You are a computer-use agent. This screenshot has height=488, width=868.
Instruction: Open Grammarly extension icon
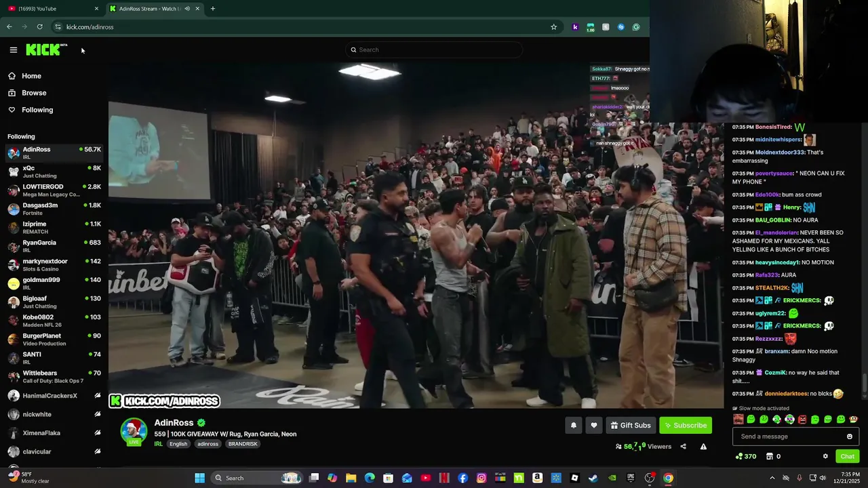coord(636,27)
